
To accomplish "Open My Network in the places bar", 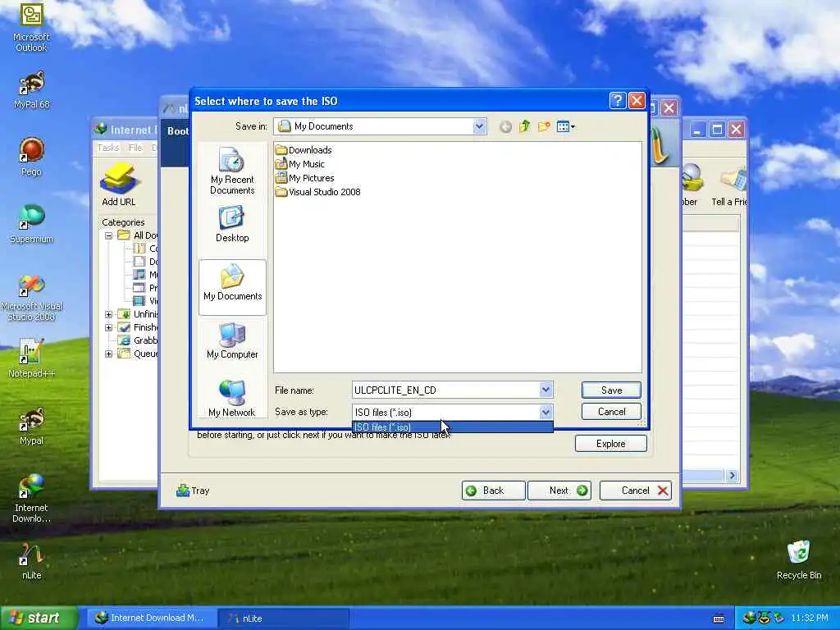I will (x=232, y=399).
